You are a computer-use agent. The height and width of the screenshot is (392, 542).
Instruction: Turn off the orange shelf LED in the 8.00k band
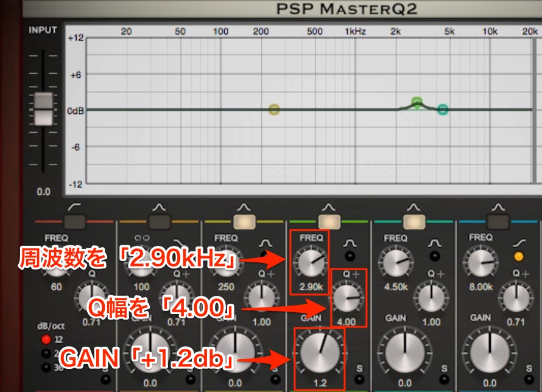(518, 256)
